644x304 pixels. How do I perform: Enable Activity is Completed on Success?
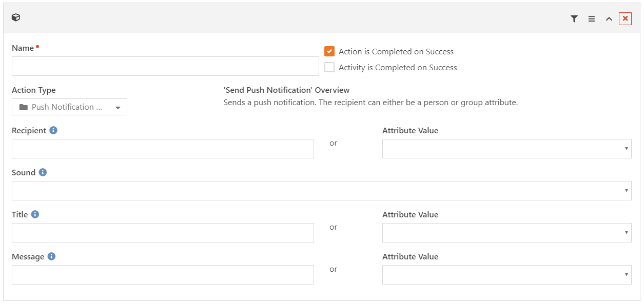[329, 67]
